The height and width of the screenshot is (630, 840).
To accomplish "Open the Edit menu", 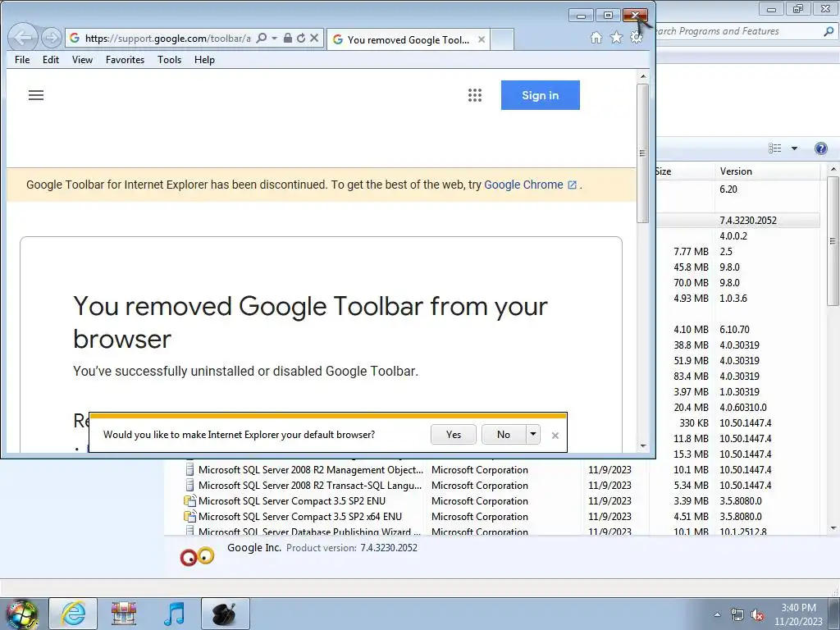I will (x=51, y=59).
